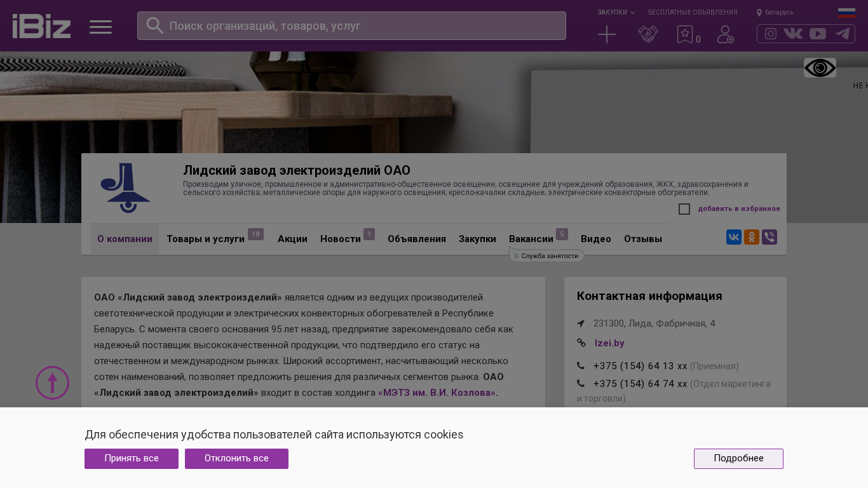Click the 'Контактная информация' heading
This screenshot has width=868, height=488.
click(x=649, y=296)
